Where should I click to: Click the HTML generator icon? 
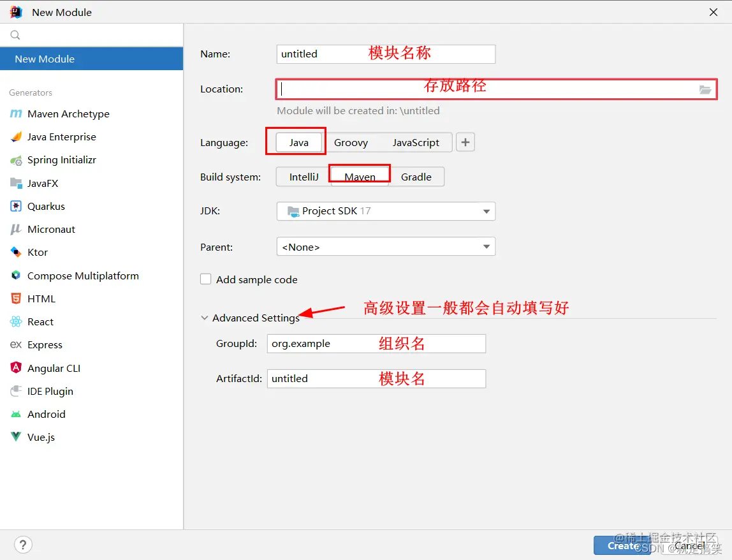pyautogui.click(x=16, y=298)
